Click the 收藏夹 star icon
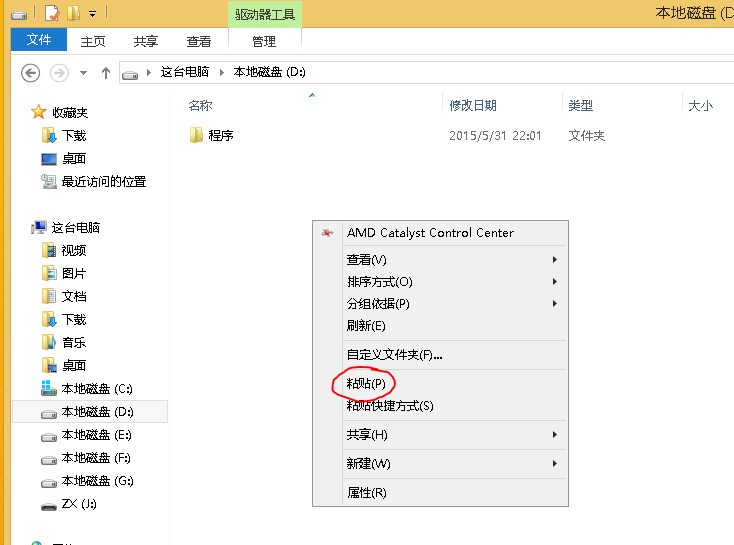The width and height of the screenshot is (734, 545). tap(38, 112)
